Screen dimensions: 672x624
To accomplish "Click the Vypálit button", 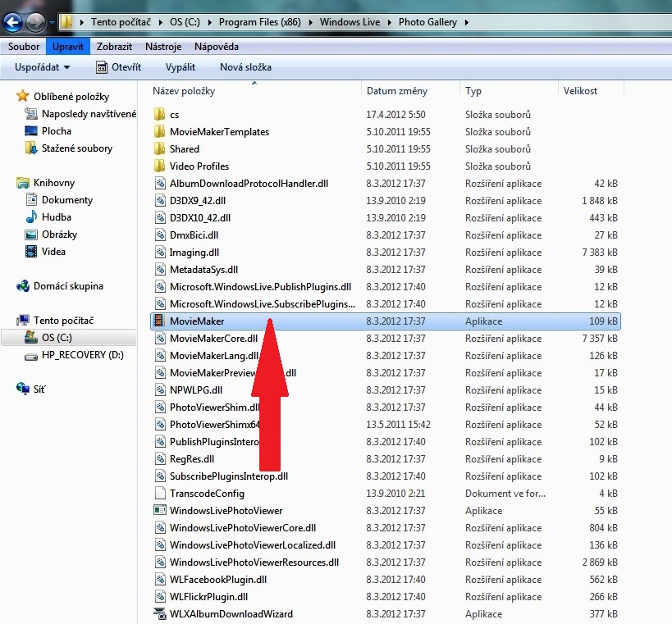I will [x=180, y=67].
